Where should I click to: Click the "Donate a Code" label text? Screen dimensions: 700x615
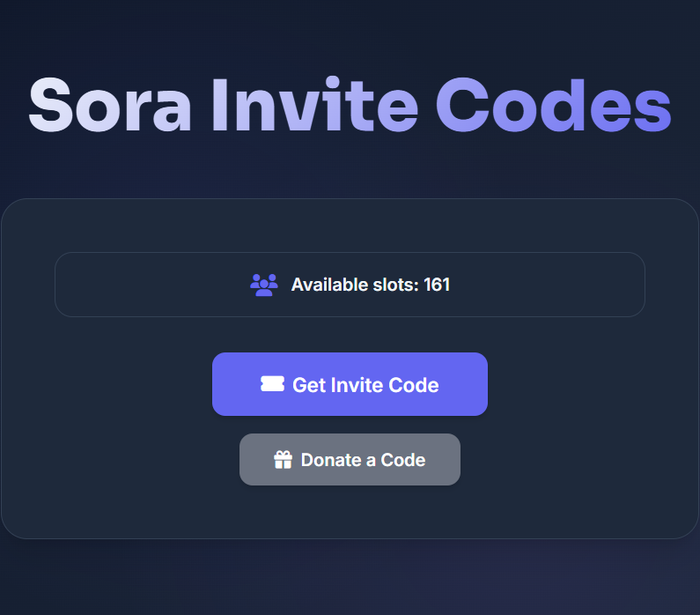tap(363, 460)
